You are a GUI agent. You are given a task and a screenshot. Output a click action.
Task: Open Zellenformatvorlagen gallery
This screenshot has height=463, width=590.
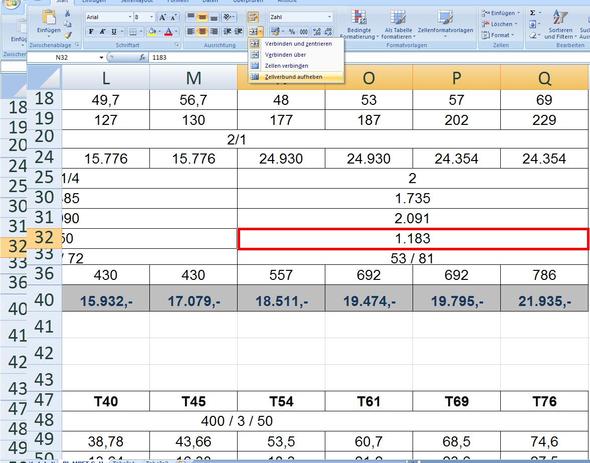[x=445, y=24]
